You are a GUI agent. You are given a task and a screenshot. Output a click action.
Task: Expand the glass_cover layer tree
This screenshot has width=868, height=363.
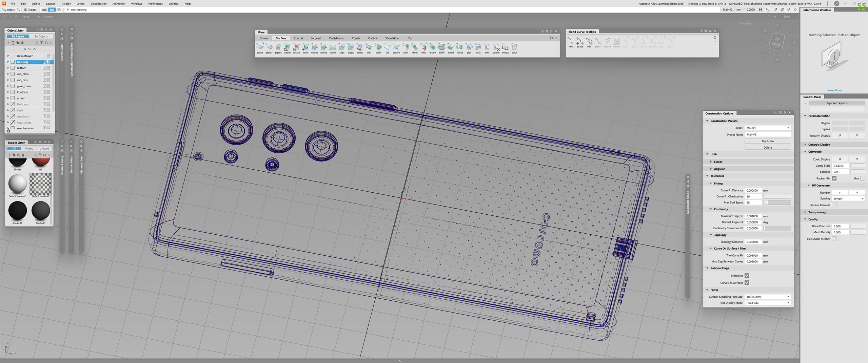point(8,86)
